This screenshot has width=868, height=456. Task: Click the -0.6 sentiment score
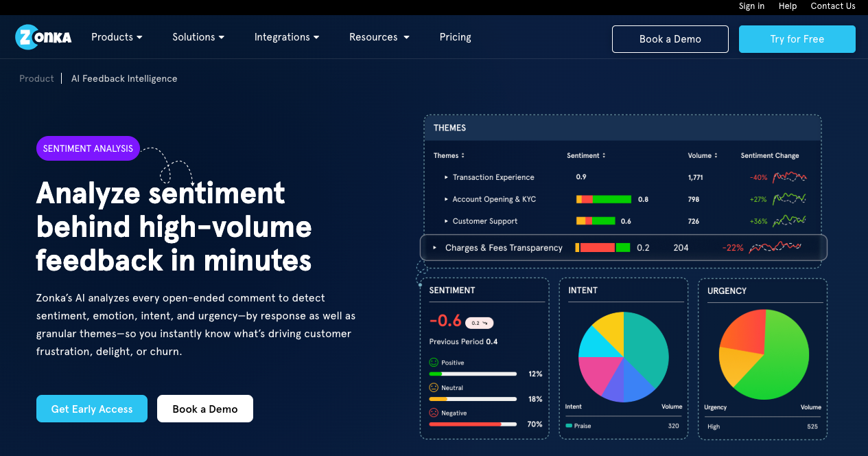click(445, 321)
